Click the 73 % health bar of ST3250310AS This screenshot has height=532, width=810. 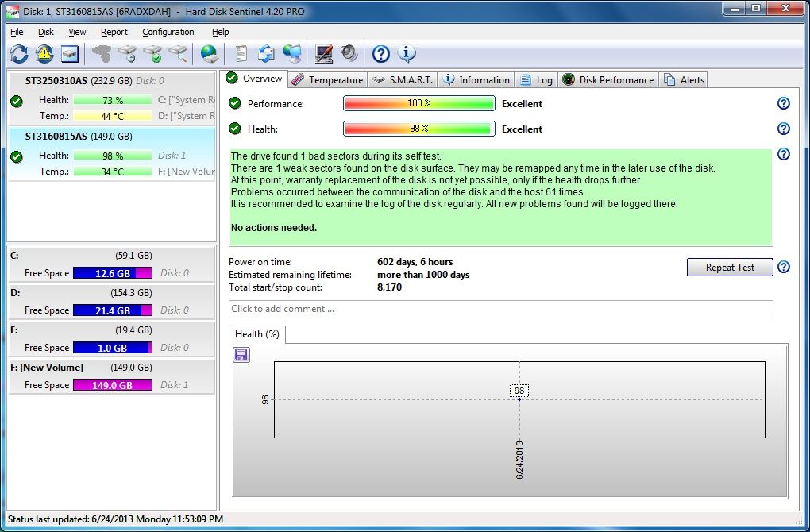point(113,100)
